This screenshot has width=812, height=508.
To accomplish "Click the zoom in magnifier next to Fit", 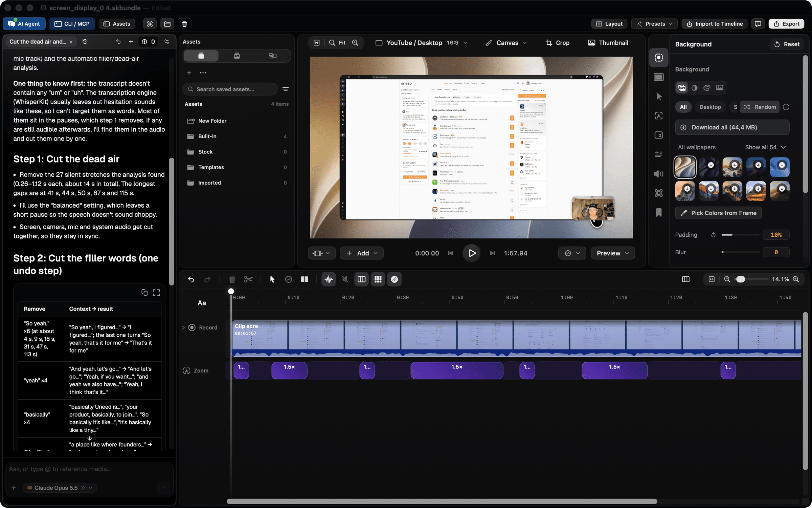I will click(x=355, y=43).
